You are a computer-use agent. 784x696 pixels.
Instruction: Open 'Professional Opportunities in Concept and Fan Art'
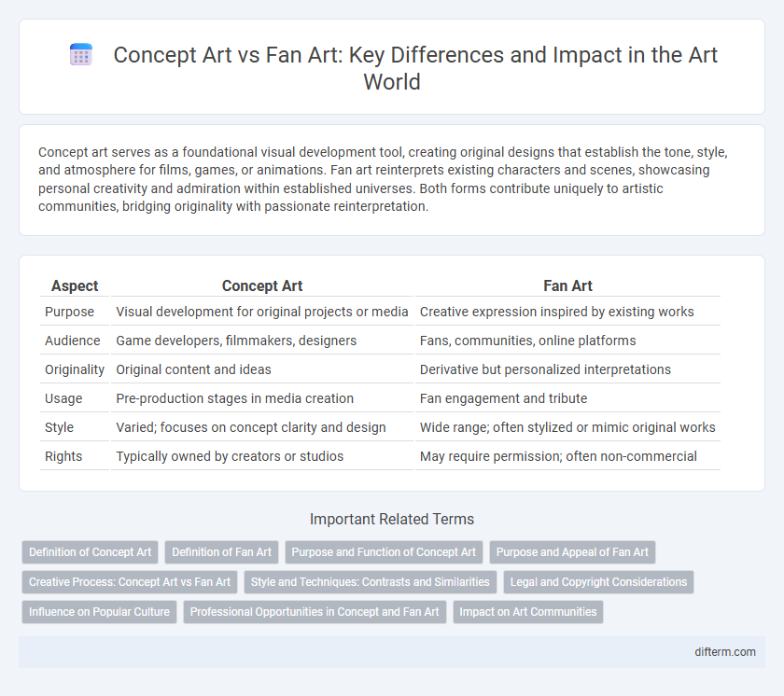[315, 611]
